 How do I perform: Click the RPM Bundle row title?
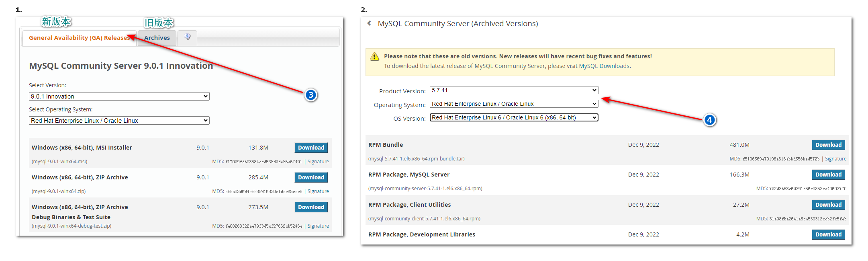[x=386, y=145]
